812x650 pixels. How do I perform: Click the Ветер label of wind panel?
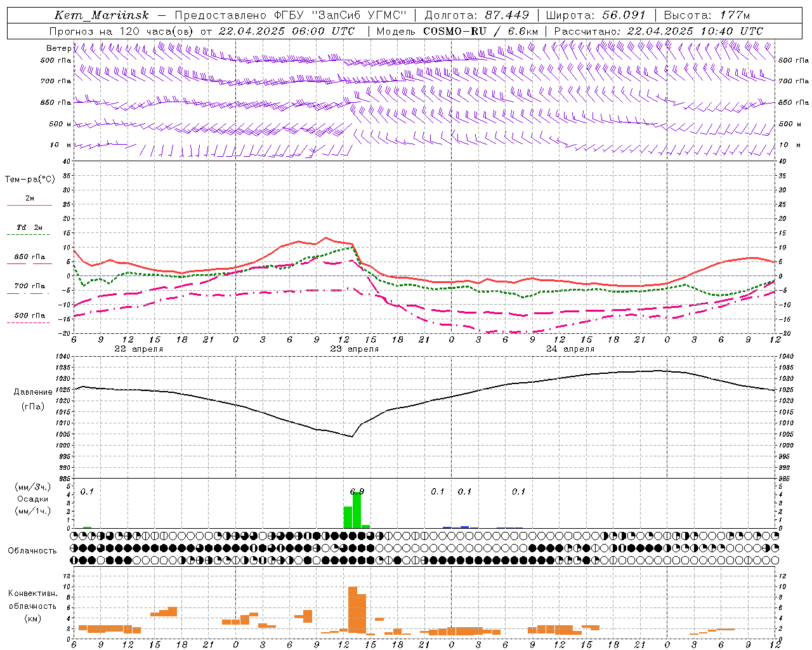click(58, 48)
